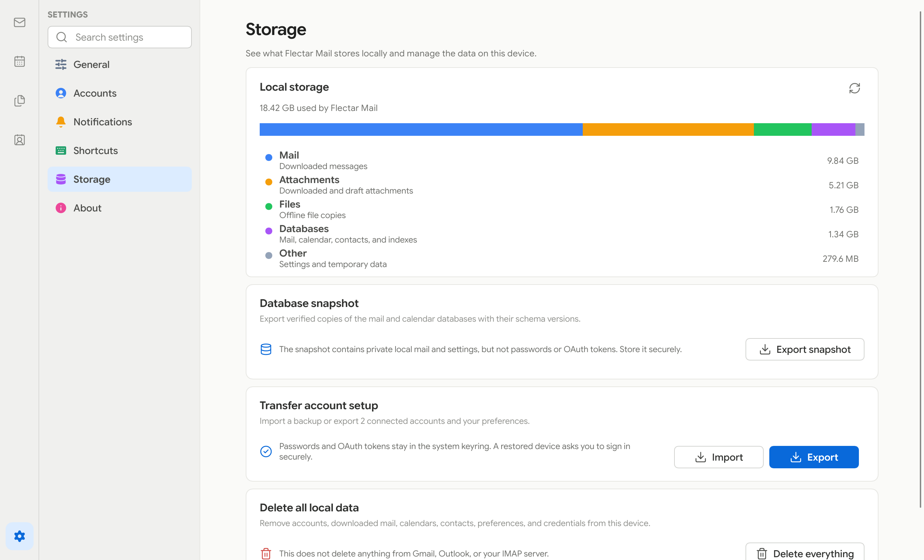The width and height of the screenshot is (924, 560).
Task: Click the purple Databases segment of the storage bar
Action: coord(833,129)
